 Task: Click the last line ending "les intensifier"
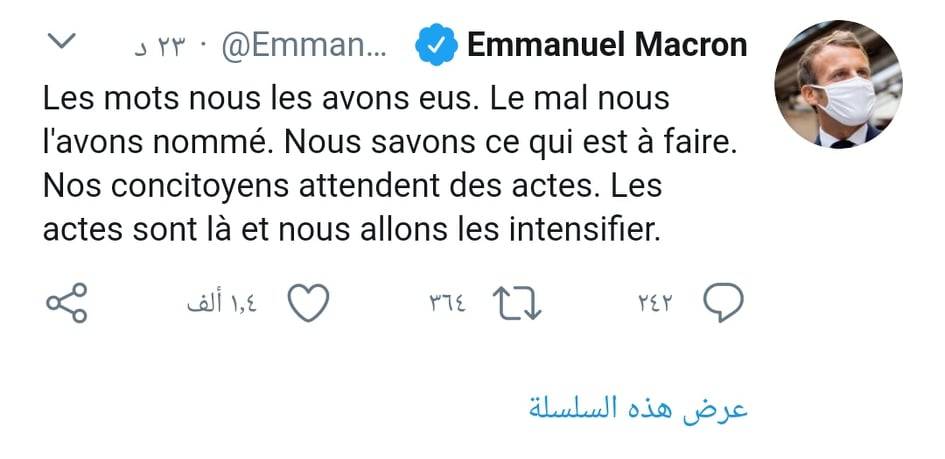[x=352, y=231]
